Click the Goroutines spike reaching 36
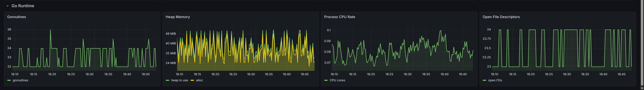Screen dimensions: 644x90 click(50, 30)
